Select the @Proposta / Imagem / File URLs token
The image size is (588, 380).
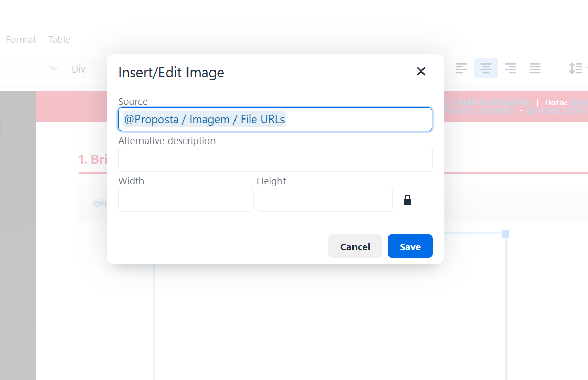pyautogui.click(x=204, y=120)
